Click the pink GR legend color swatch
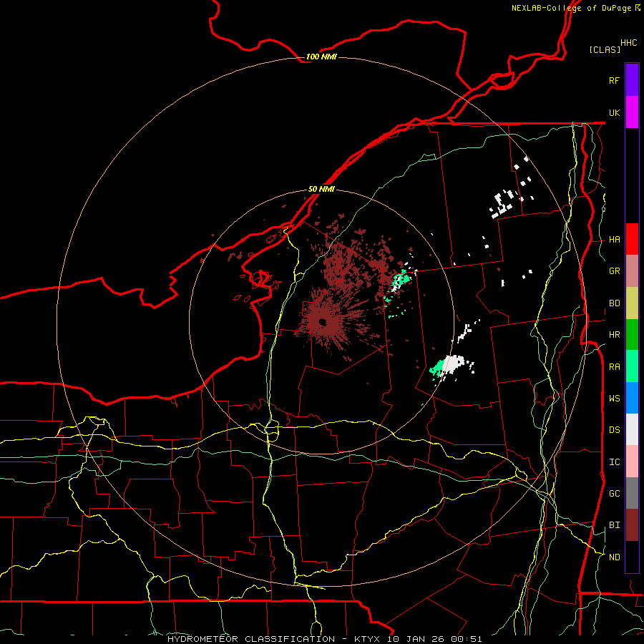 click(x=632, y=271)
